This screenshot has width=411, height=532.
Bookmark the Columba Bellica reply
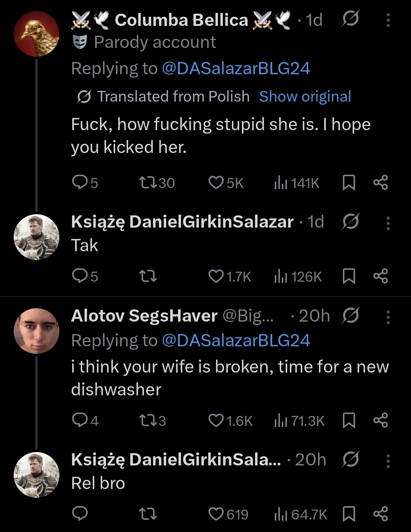349,183
